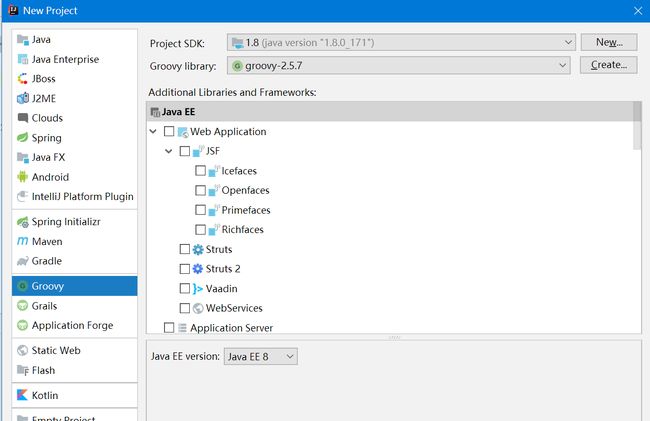Enable the WebServices checkbox

(185, 308)
